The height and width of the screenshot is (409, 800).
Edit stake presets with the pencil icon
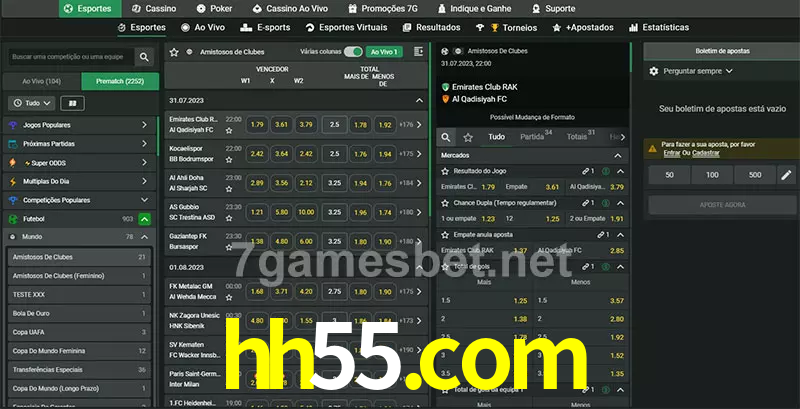(x=786, y=175)
